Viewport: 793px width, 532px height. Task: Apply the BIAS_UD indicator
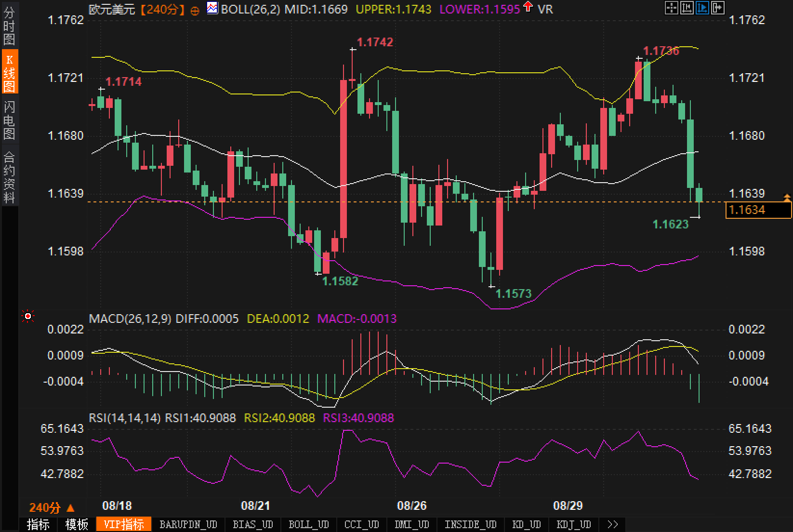tap(253, 524)
